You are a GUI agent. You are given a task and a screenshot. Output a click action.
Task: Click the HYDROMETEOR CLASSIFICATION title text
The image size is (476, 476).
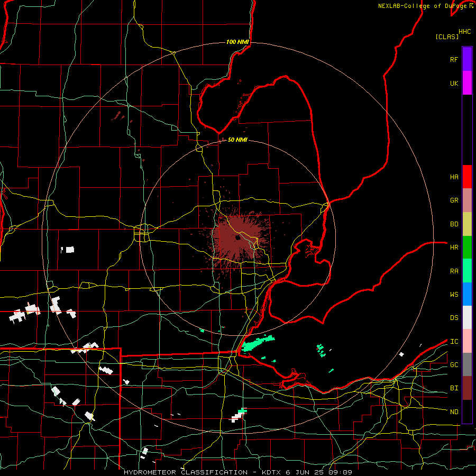click(186, 472)
